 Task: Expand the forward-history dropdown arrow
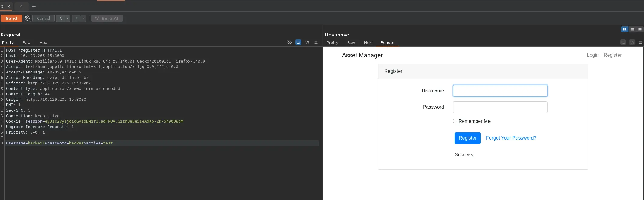83,18
